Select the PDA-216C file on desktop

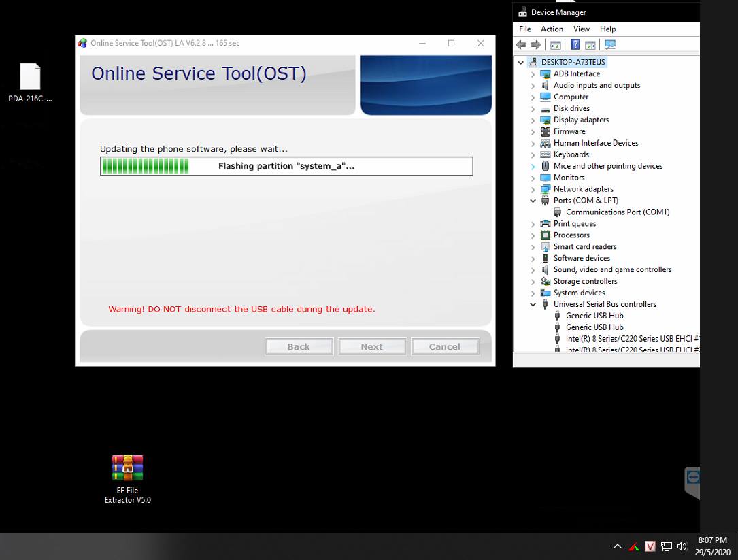(30, 83)
